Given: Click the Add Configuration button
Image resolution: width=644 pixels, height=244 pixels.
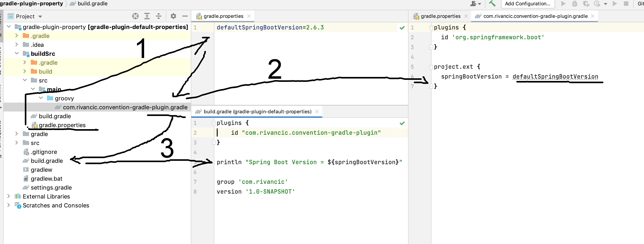Looking at the screenshot, I should pos(528,4).
